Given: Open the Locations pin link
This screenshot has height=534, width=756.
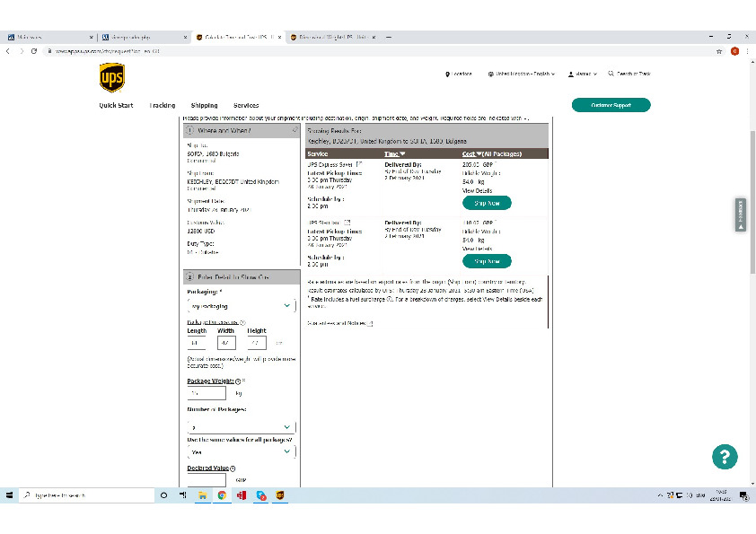Looking at the screenshot, I should coord(460,74).
